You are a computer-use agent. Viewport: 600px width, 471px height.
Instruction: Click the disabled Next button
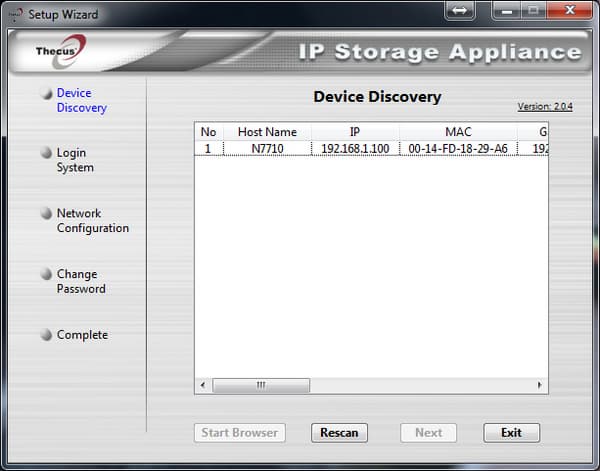(x=429, y=433)
